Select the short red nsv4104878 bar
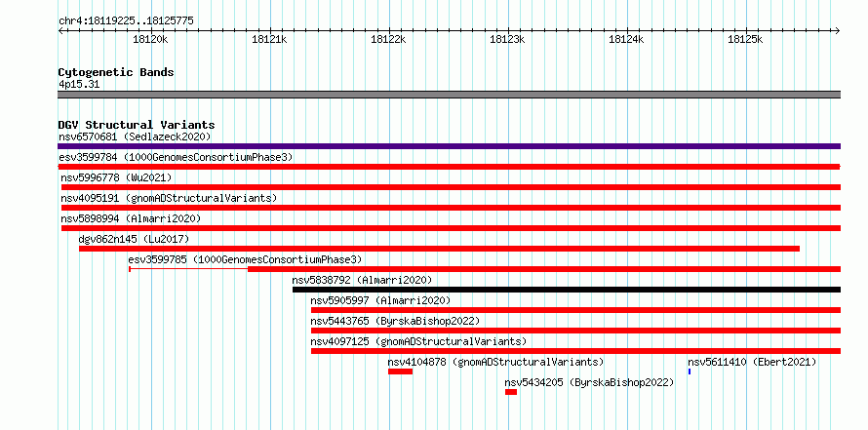 pos(400,371)
